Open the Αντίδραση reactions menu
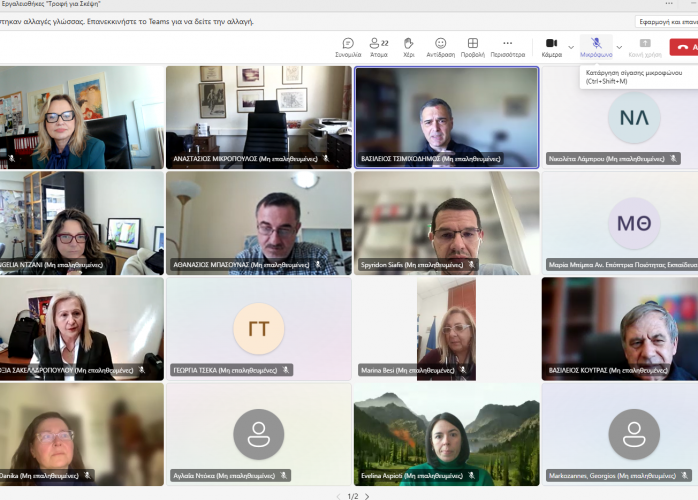The width and height of the screenshot is (698, 500). (440, 47)
